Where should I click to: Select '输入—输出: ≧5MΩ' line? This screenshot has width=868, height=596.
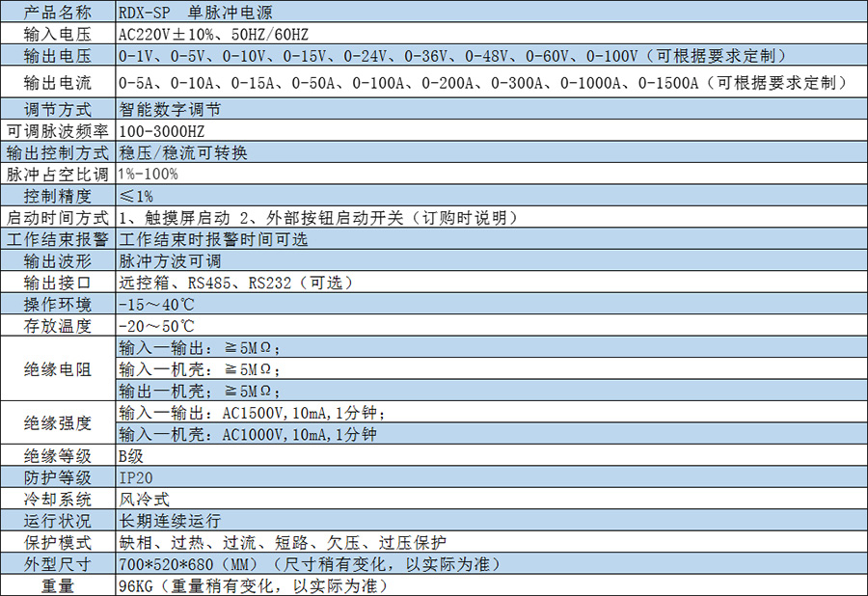(200, 347)
